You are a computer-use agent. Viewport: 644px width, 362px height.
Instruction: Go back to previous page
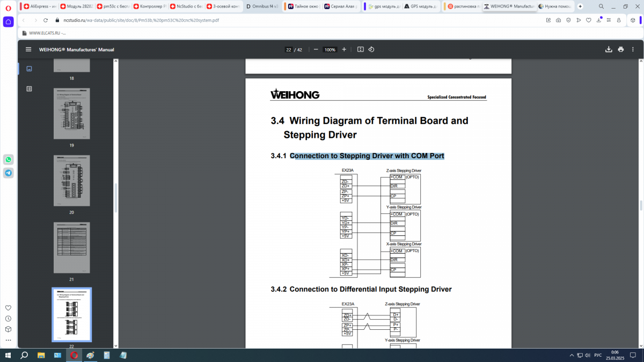(x=24, y=20)
